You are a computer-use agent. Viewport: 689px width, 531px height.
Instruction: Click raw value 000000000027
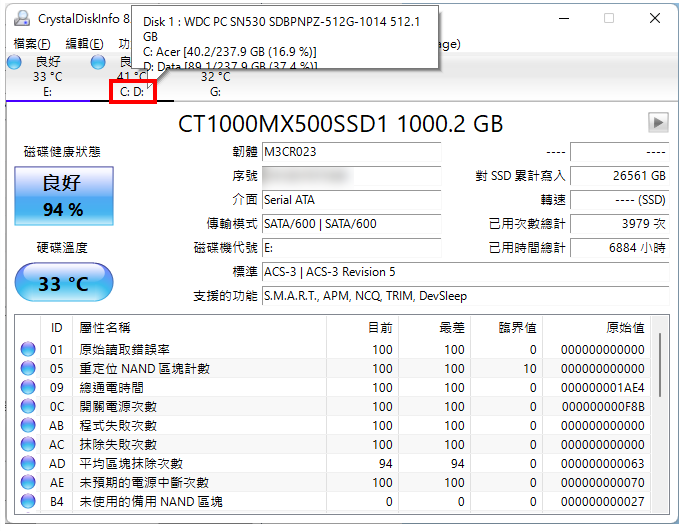tap(602, 502)
